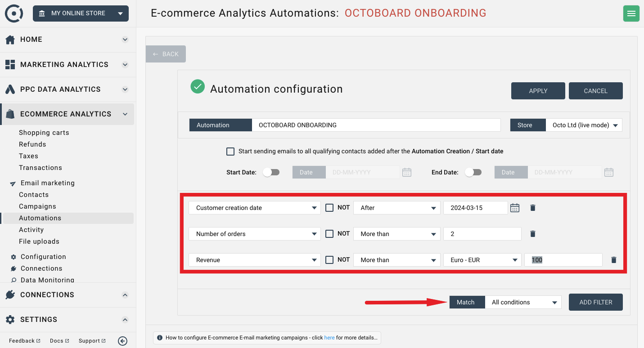Click the ADD FILTER button
Viewport: 644px width, 348px height.
[596, 302]
